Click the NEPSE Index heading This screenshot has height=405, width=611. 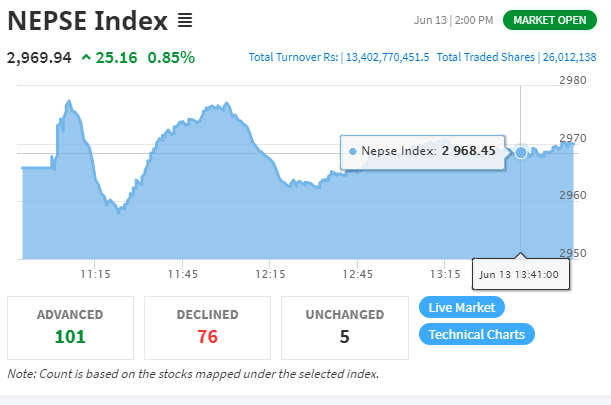coord(88,20)
